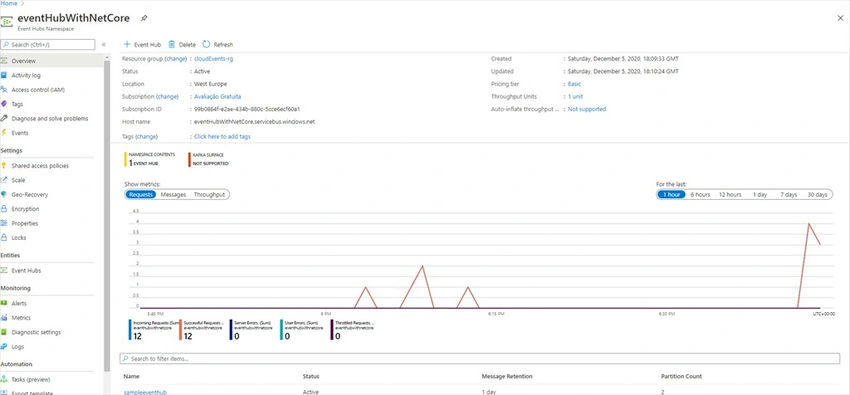
Task: Select the 1 day time range
Action: (760, 195)
